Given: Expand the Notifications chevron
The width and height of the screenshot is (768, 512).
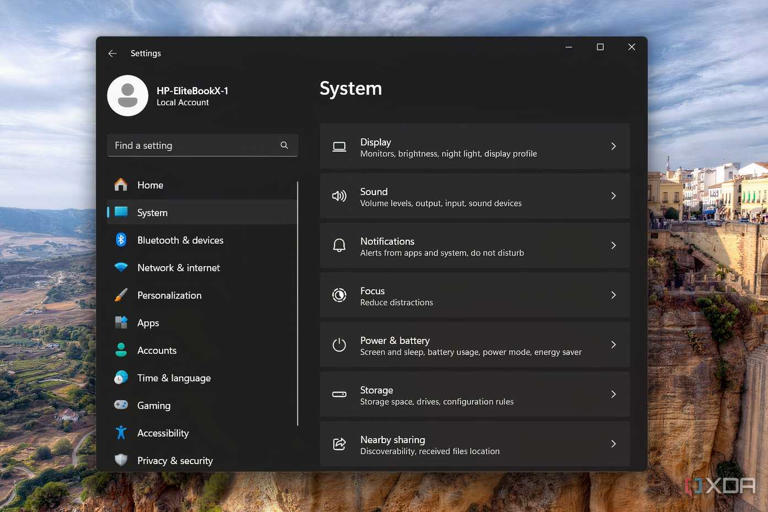Looking at the screenshot, I should (x=613, y=245).
